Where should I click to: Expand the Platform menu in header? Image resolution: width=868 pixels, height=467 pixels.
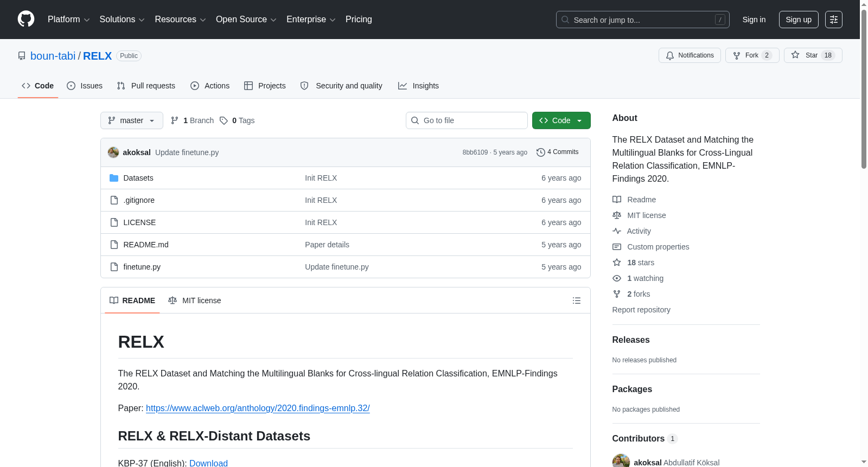(x=68, y=20)
